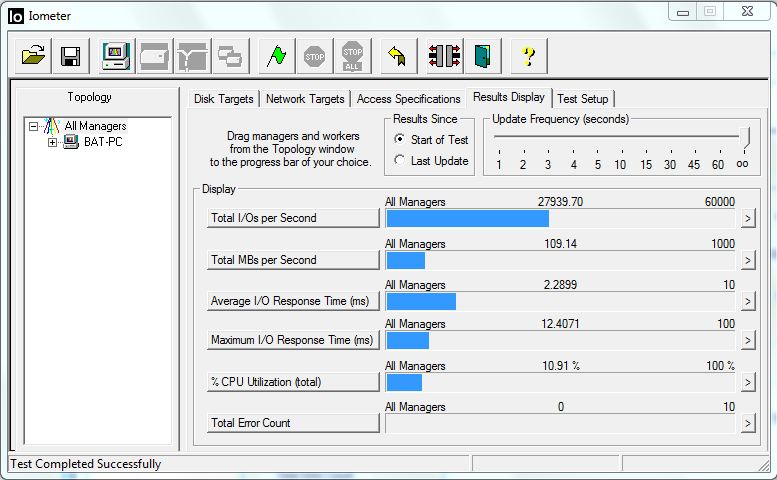
Task: Click the Total Error Count empty bar
Action: click(560, 424)
